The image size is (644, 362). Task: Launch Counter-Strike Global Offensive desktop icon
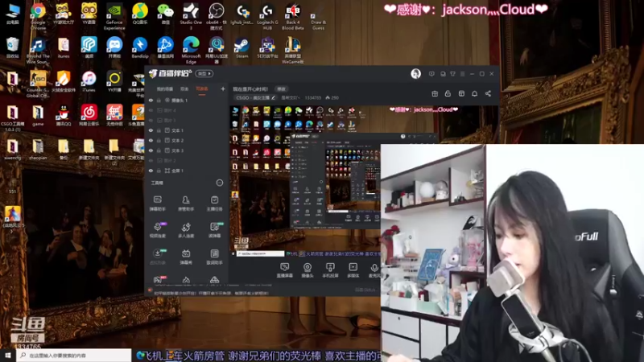[x=38, y=84]
